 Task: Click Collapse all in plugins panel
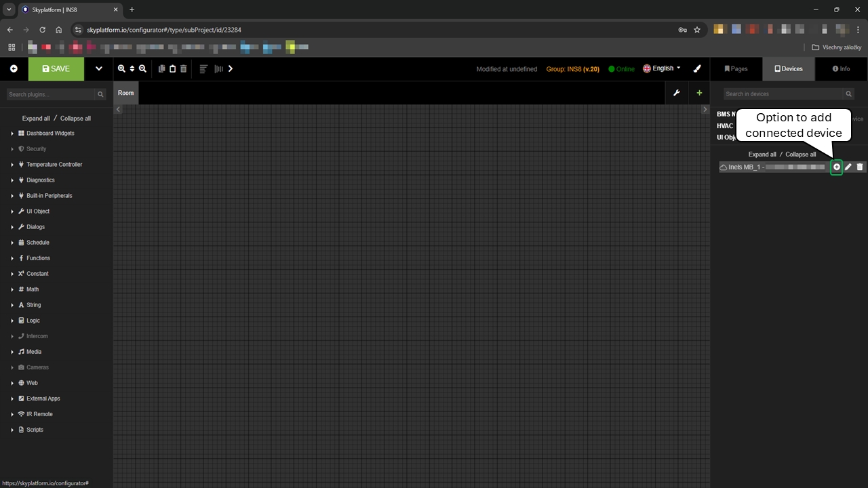[75, 118]
